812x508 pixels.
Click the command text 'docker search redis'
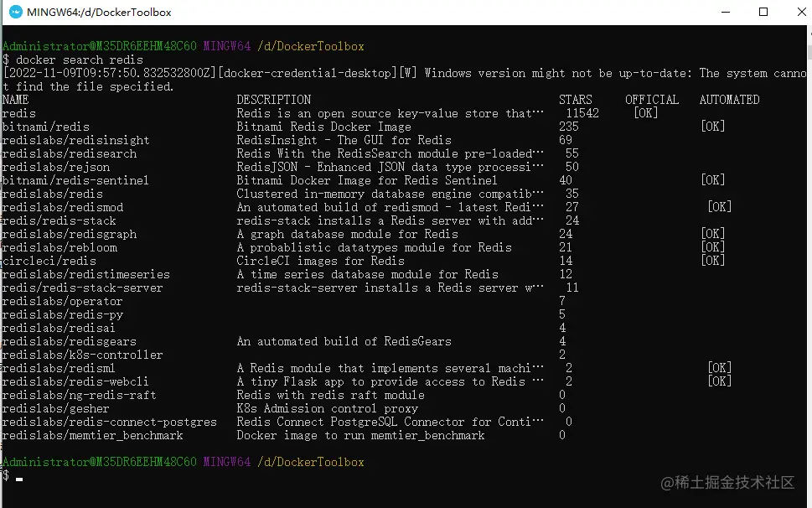[80, 60]
